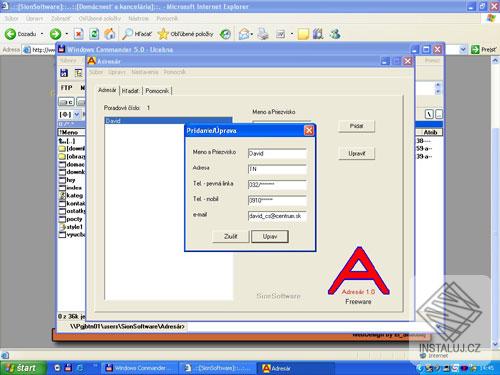Click the Upraviť button in the Pridanie/Úprava dialog
500x375 pixels.
tap(270, 236)
